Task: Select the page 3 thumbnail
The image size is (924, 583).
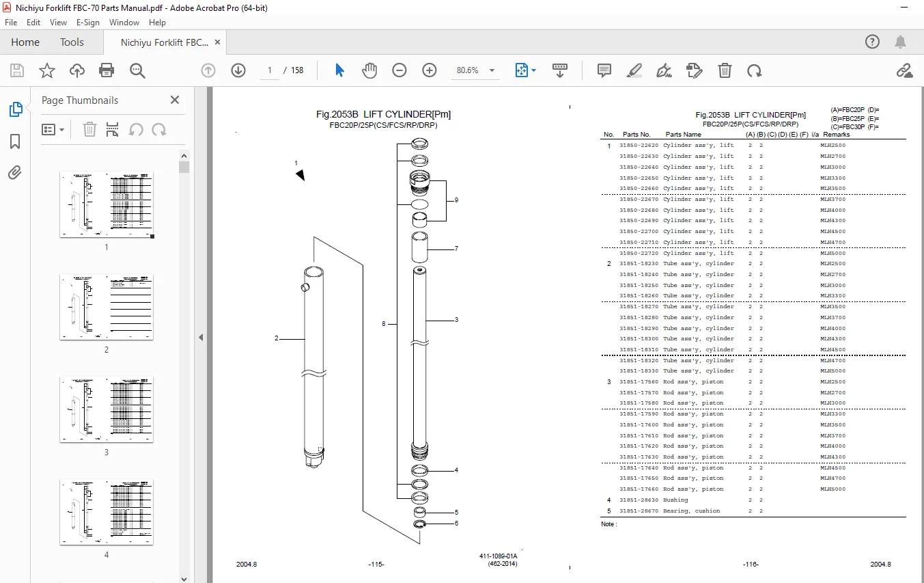Action: (x=107, y=409)
